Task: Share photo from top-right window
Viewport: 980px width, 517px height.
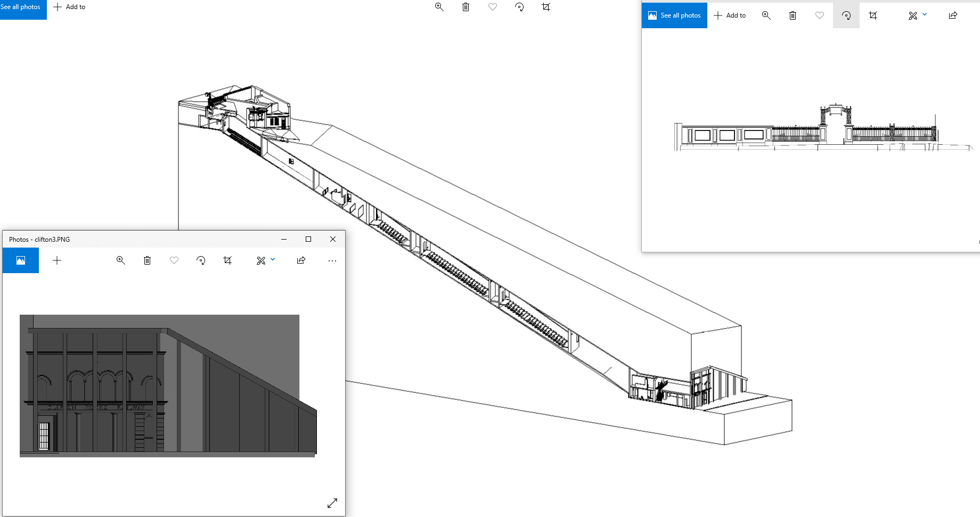Action: (953, 15)
